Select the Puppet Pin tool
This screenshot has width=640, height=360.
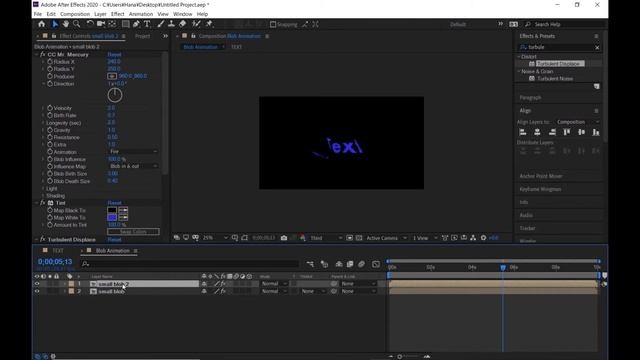[209, 24]
